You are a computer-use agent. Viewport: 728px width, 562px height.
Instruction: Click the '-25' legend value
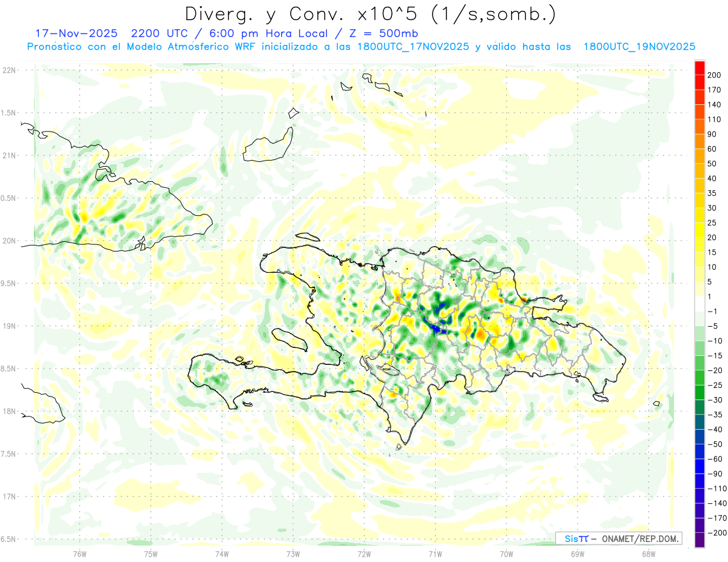pos(715,385)
